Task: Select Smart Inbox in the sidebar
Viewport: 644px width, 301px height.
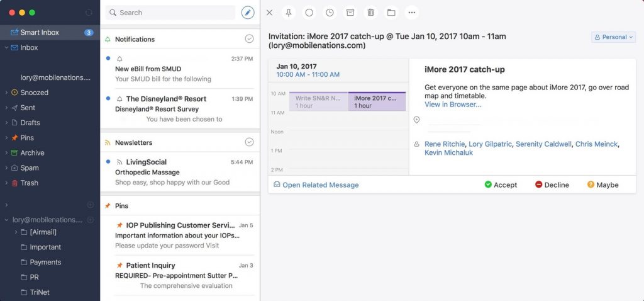Action: [x=50, y=33]
